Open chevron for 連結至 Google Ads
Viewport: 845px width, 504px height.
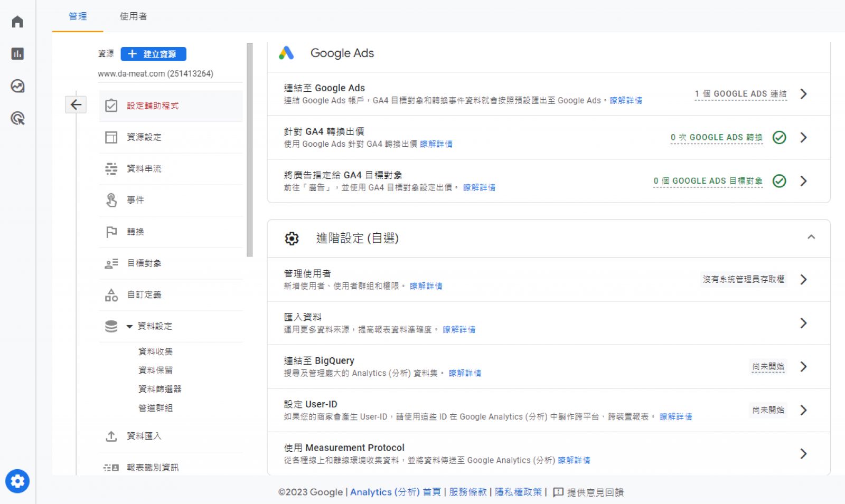coord(803,94)
